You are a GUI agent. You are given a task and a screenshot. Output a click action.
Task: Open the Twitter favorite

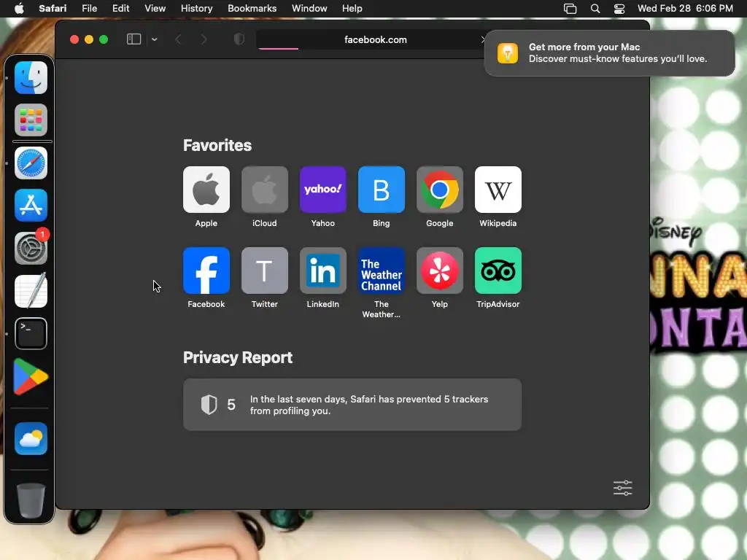(x=264, y=271)
